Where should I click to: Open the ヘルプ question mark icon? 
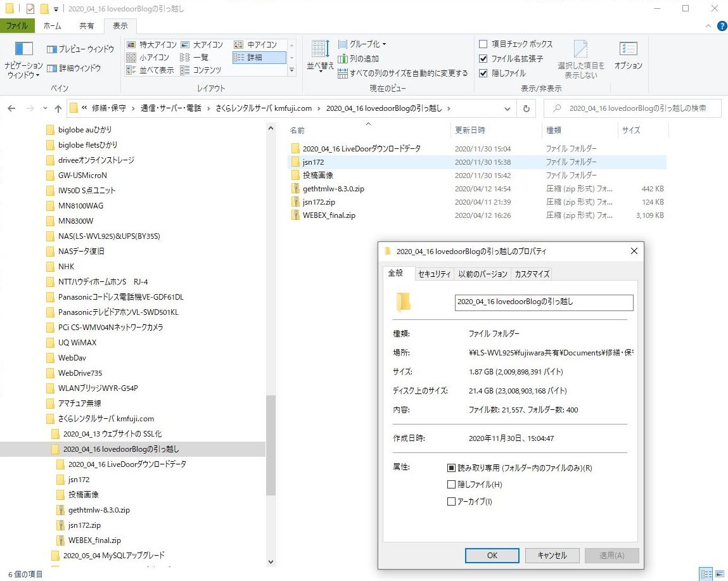(x=722, y=26)
